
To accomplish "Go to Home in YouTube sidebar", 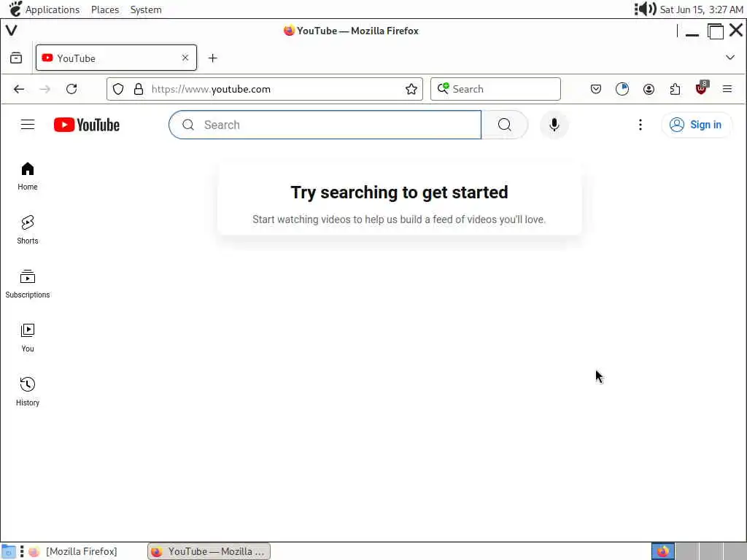I will point(28,176).
